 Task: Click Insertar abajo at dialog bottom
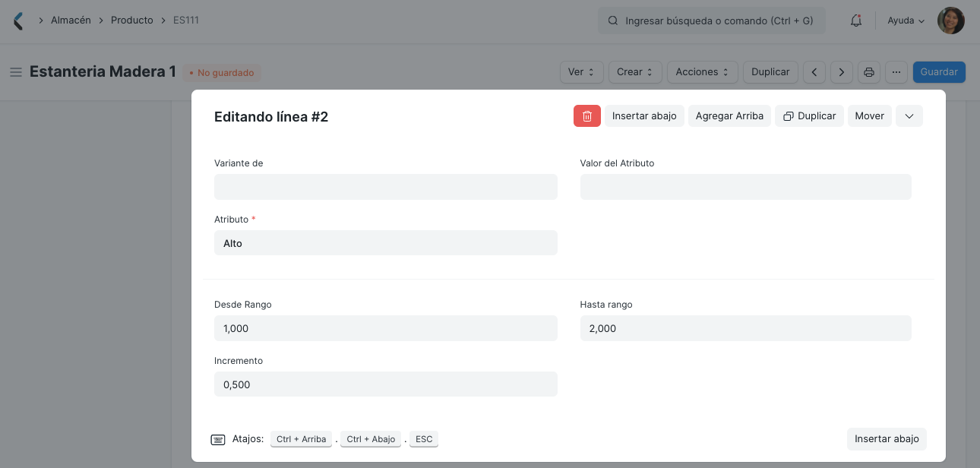click(887, 438)
